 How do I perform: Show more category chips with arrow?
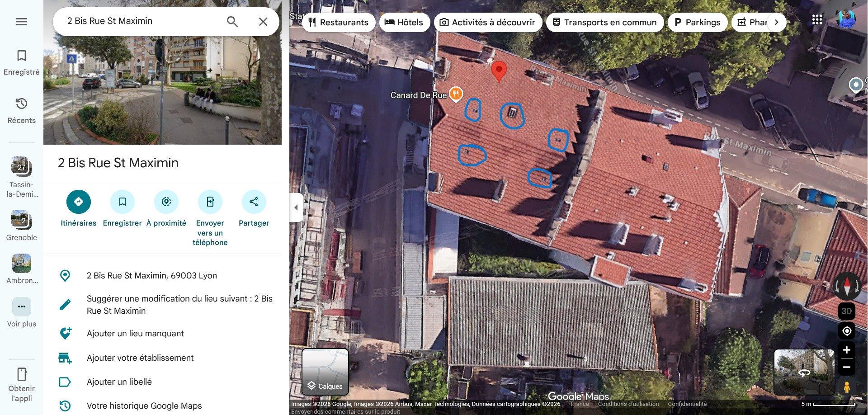pyautogui.click(x=777, y=22)
